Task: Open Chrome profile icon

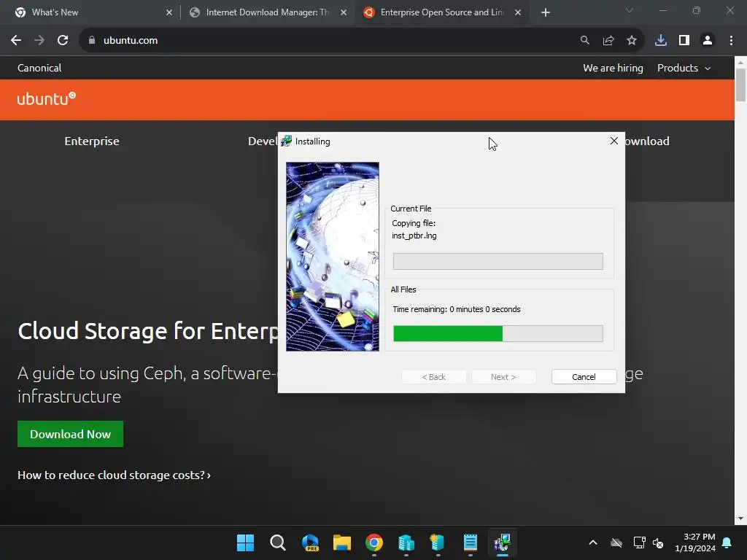Action: click(708, 41)
